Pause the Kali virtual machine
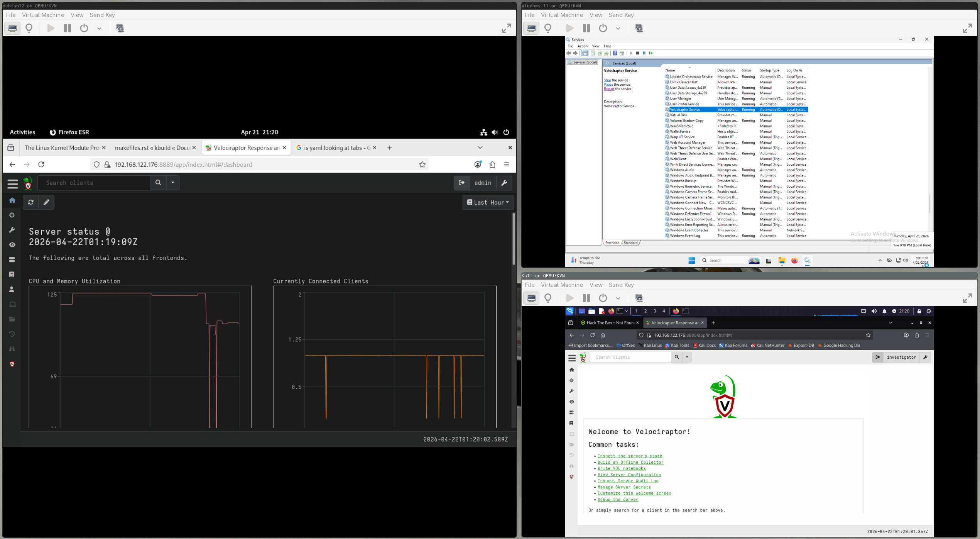The width and height of the screenshot is (980, 539). pos(586,298)
